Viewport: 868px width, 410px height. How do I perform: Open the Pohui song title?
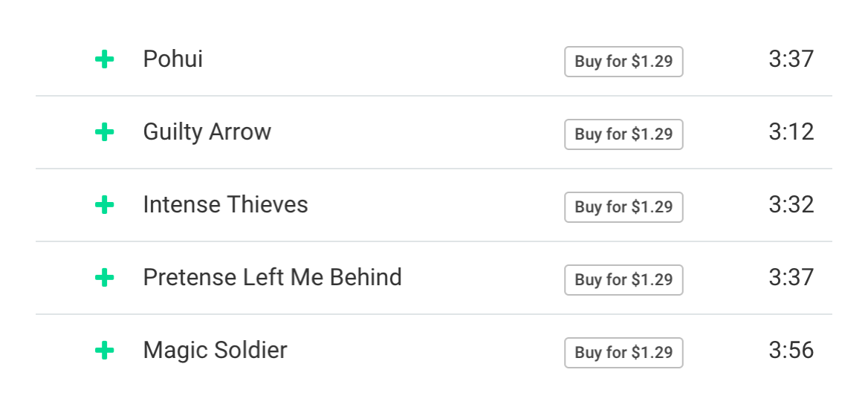click(172, 59)
